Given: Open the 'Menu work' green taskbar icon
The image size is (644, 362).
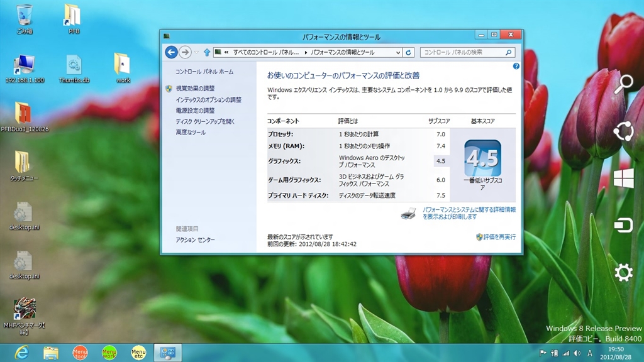Looking at the screenshot, I should (109, 353).
